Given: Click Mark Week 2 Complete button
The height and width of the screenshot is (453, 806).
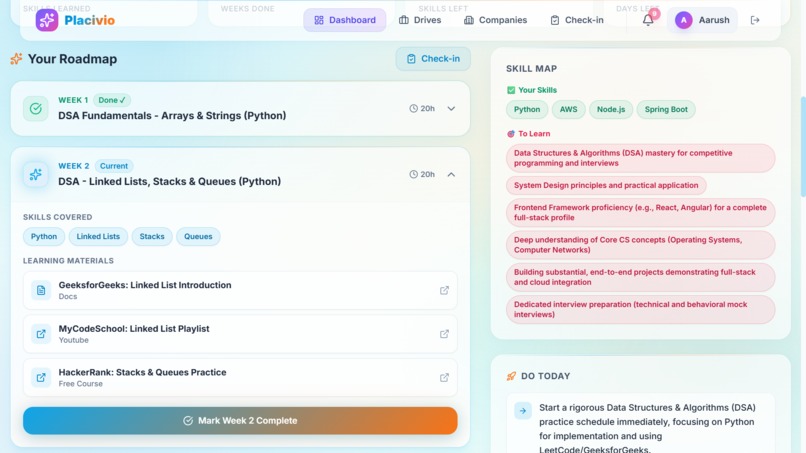Looking at the screenshot, I should click(240, 421).
